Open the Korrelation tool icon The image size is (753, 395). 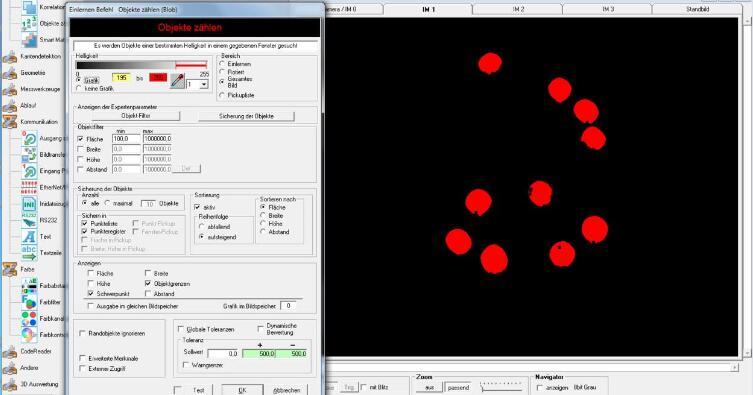tap(29, 7)
